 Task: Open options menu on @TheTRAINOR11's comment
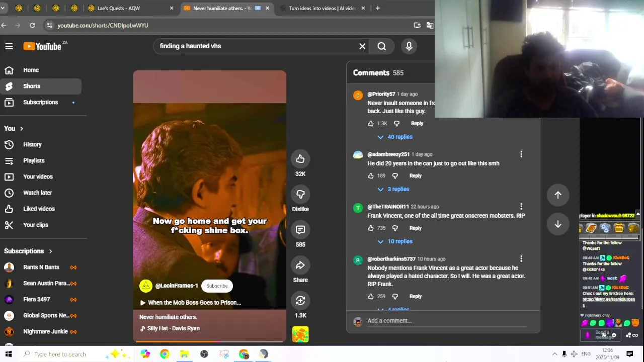pos(521,207)
